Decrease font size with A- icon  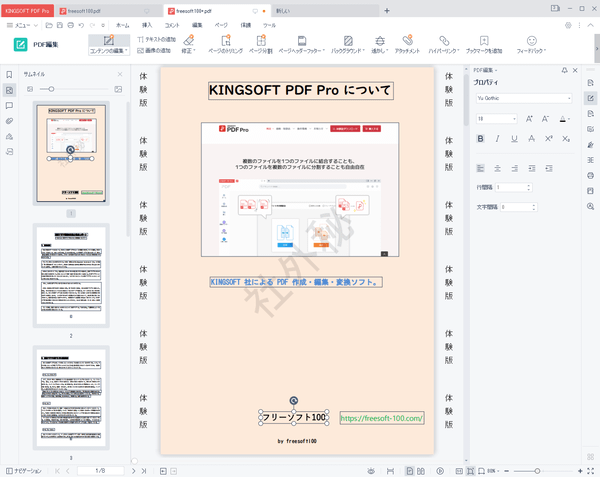[x=546, y=119]
